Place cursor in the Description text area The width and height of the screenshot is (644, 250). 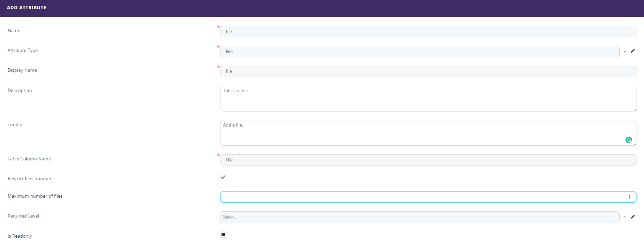tap(428, 99)
